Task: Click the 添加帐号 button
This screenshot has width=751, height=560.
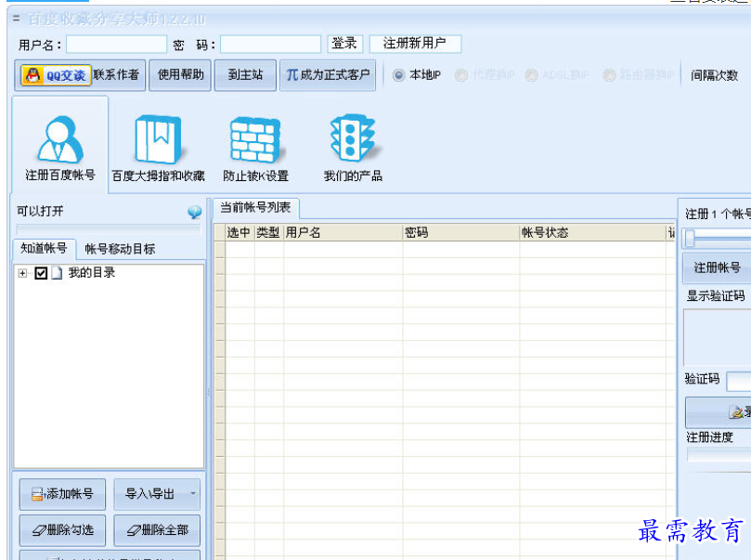Action: tap(62, 494)
